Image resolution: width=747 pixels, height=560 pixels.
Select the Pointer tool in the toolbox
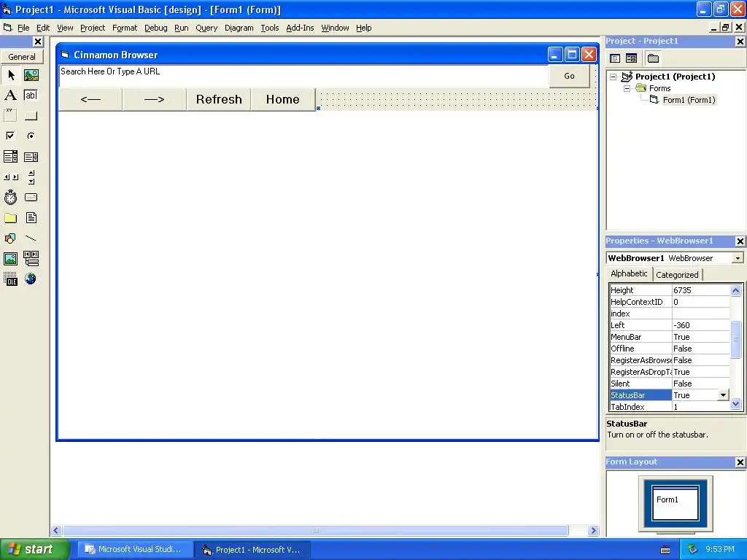coord(11,75)
